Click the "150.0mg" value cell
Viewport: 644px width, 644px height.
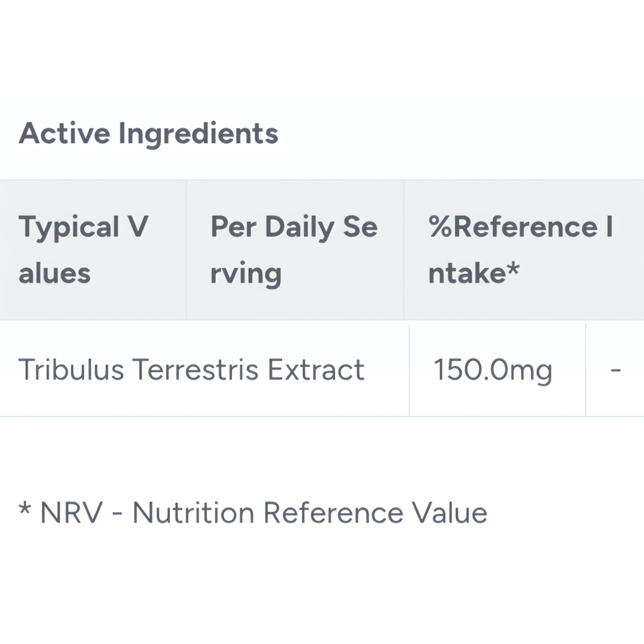pyautogui.click(x=493, y=369)
